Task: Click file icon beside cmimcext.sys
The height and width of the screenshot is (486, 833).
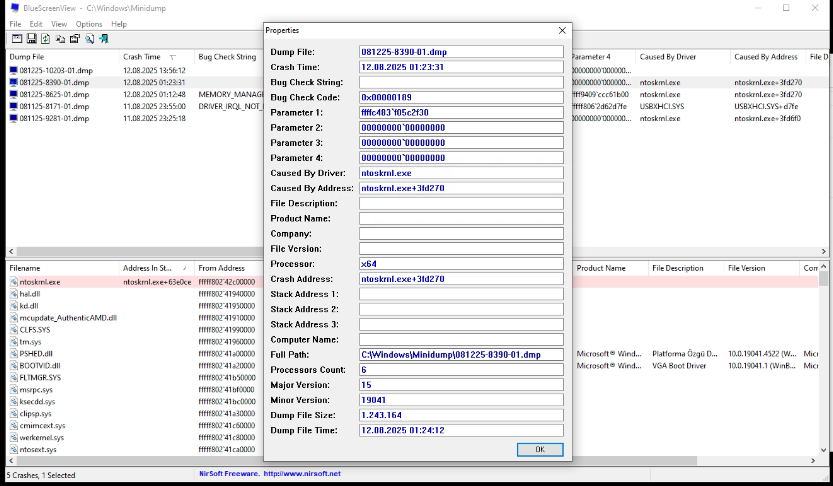Action: pos(14,425)
